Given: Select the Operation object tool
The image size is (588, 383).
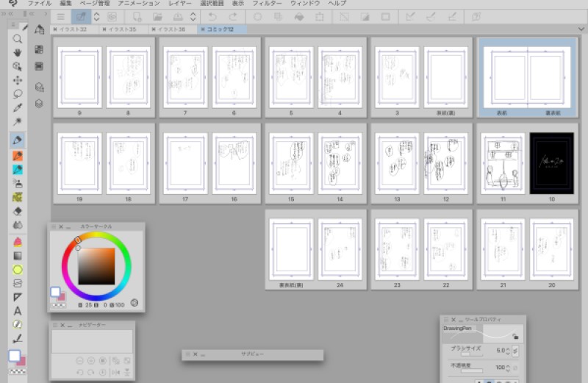Looking at the screenshot, I should [17, 66].
